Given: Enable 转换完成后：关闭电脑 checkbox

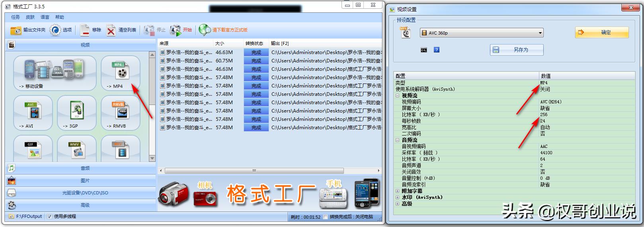Looking at the screenshot, I should (x=326, y=217).
